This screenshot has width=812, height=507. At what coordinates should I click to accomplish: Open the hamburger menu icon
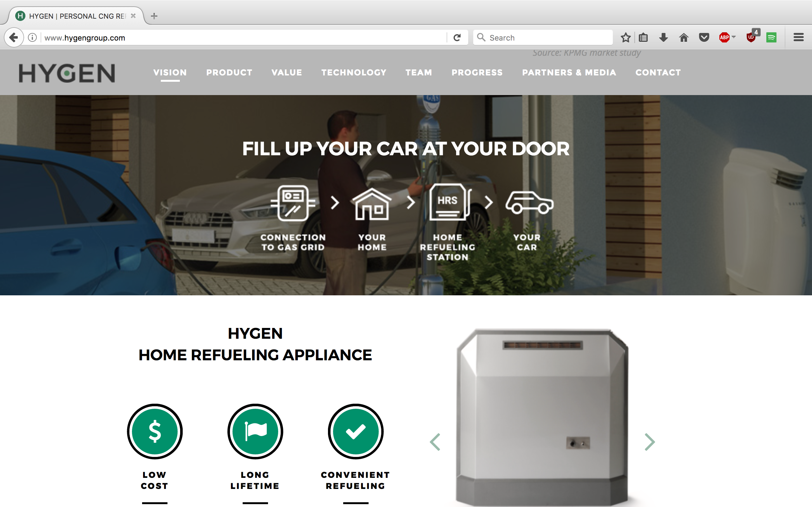799,38
